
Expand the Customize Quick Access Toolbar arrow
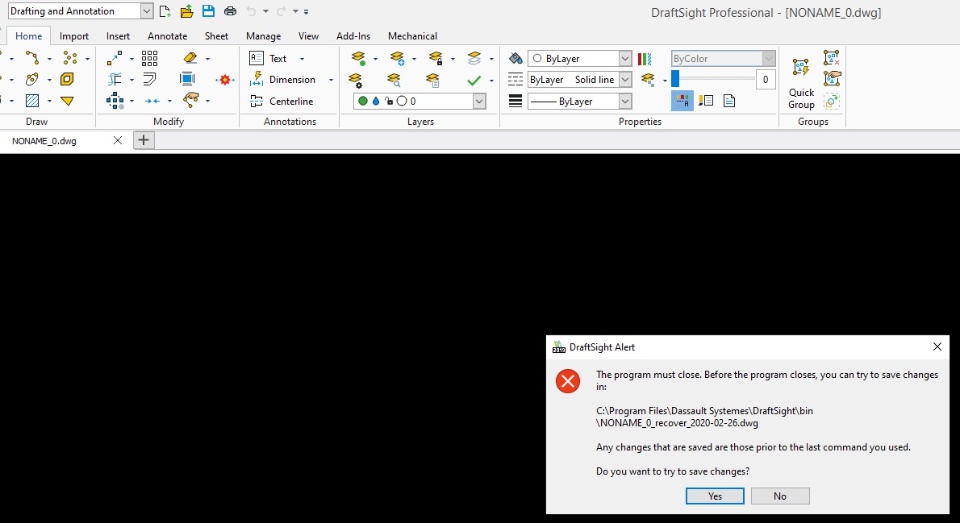coord(306,12)
